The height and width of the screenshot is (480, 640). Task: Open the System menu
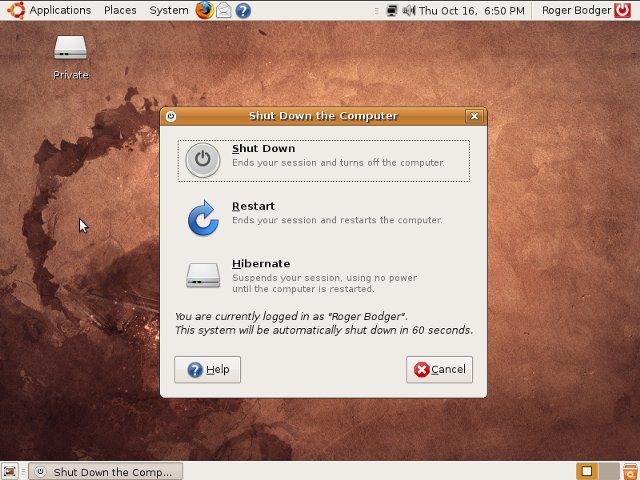169,11
